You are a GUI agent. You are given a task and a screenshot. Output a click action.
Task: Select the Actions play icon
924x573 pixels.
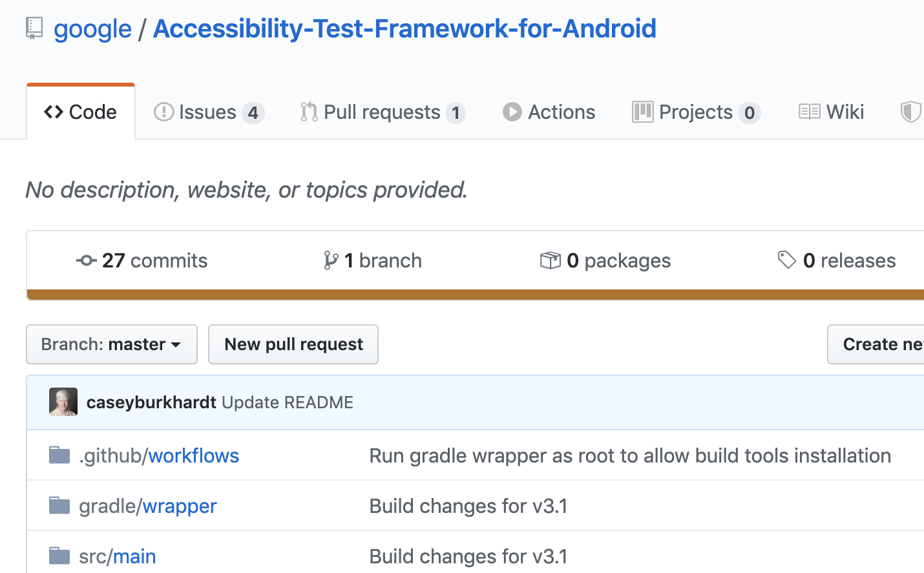coord(512,112)
